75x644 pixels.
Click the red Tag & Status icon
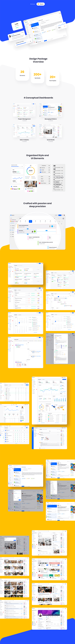click(x=40, y=183)
